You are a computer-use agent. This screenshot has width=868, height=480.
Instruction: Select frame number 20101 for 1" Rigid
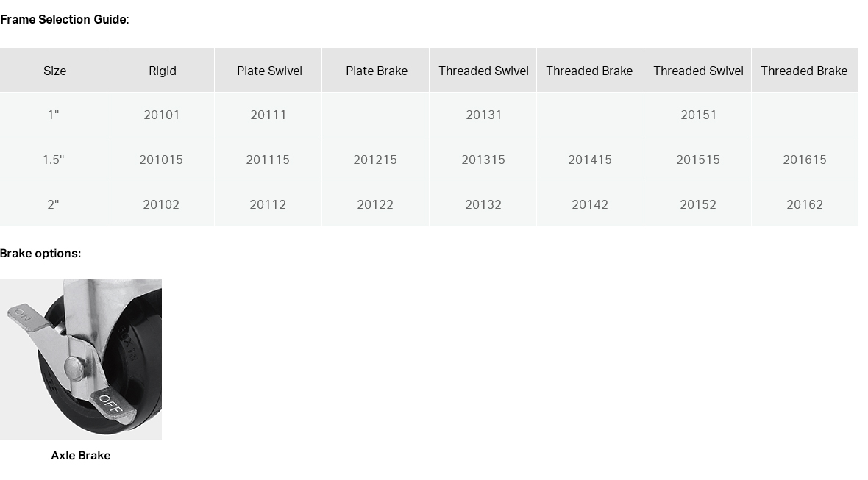(x=162, y=115)
